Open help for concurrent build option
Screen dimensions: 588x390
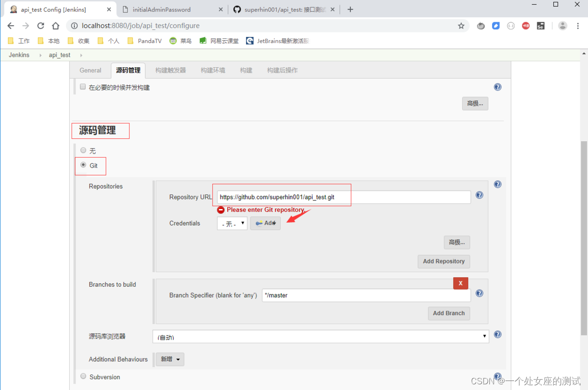497,87
